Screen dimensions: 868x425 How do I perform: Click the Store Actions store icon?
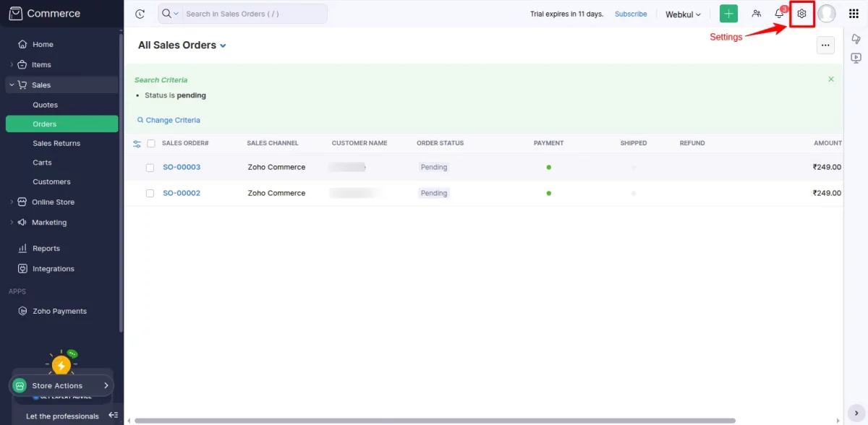click(x=20, y=386)
